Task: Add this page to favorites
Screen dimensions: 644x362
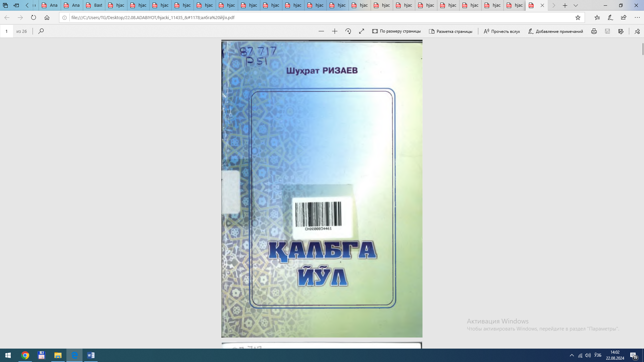Action: click(x=578, y=17)
